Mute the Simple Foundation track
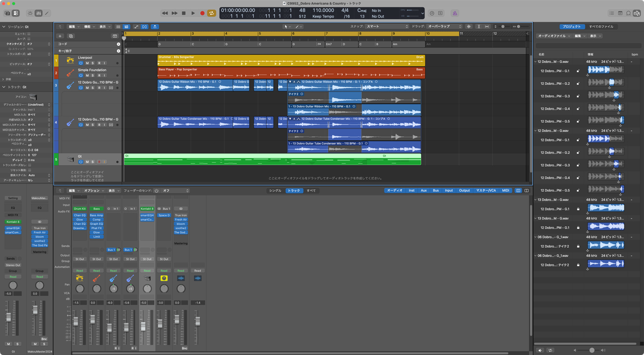The width and height of the screenshot is (644, 355). tap(87, 76)
